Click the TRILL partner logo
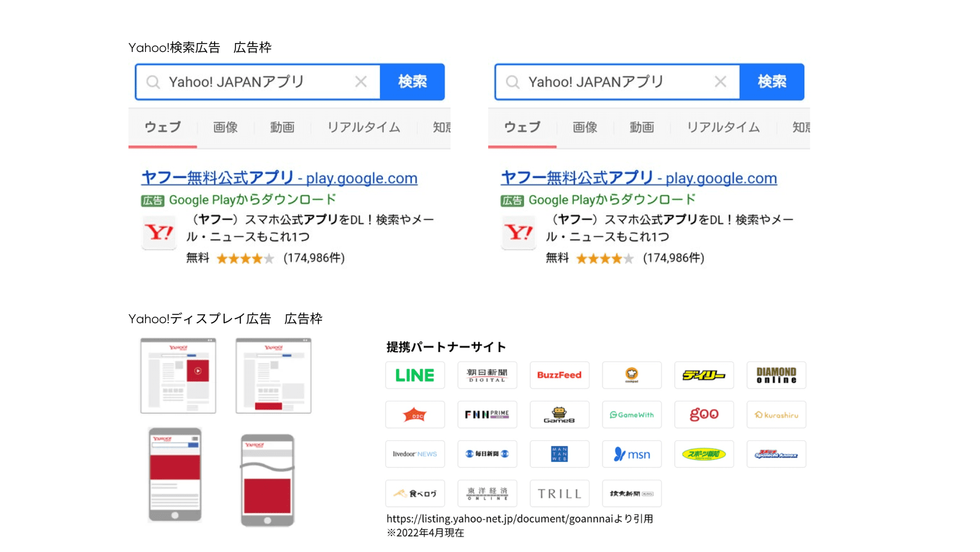 [x=559, y=493]
